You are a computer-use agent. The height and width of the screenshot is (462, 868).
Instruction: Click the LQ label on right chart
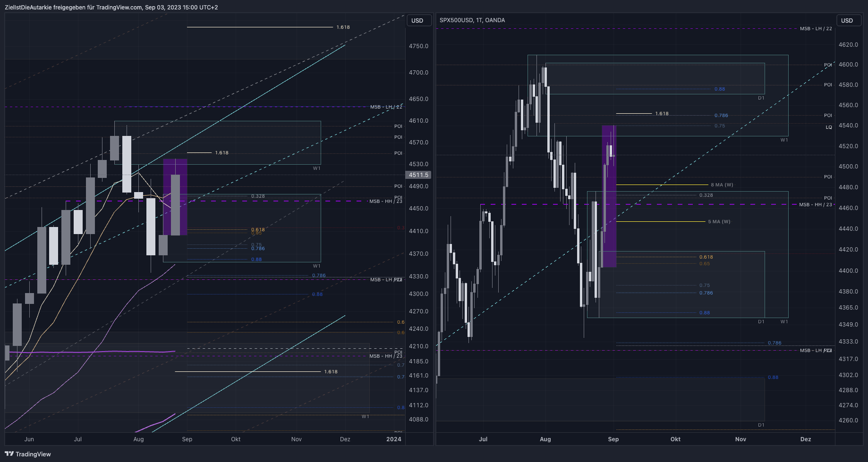tap(829, 127)
